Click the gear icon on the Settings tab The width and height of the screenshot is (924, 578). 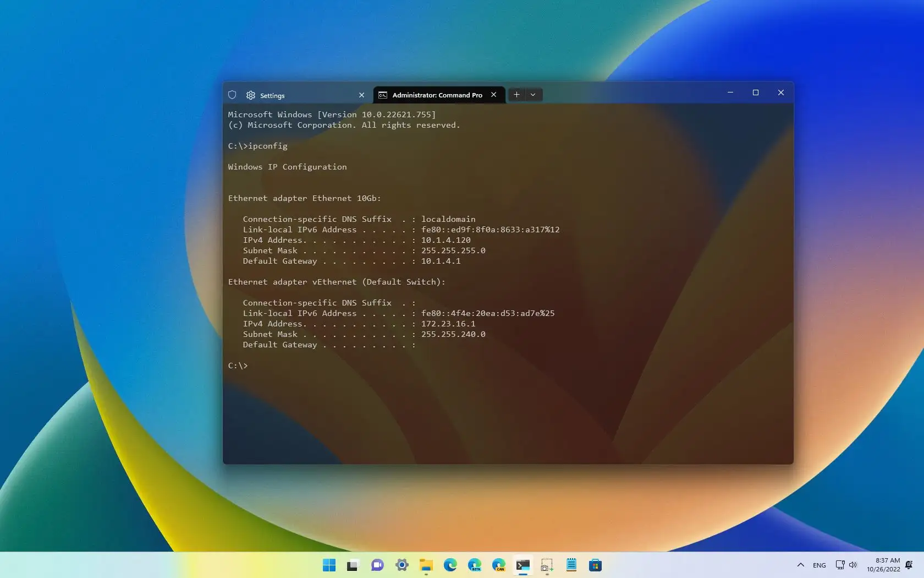250,95
